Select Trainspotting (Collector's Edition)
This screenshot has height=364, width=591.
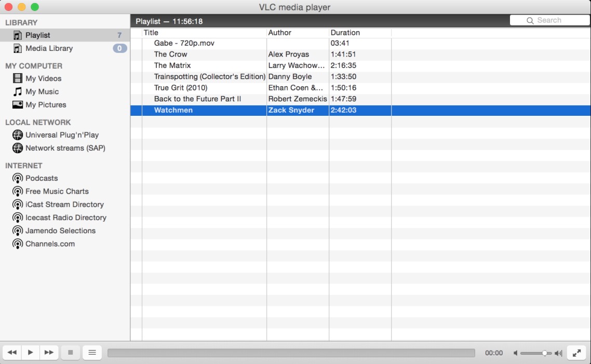click(x=361, y=76)
